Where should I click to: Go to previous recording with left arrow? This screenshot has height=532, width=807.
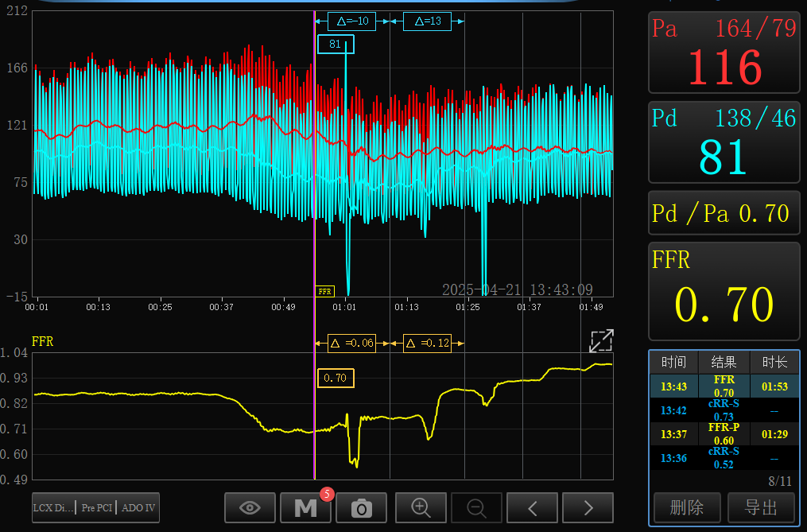(x=532, y=508)
